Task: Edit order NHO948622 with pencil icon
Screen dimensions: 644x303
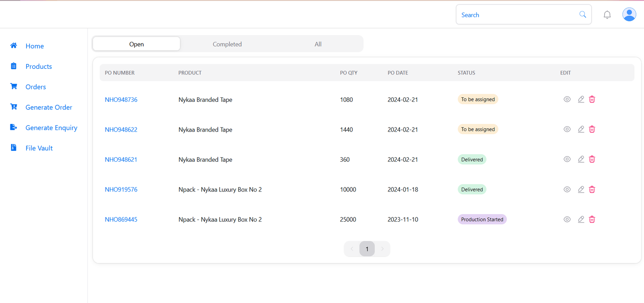Action: (581, 129)
